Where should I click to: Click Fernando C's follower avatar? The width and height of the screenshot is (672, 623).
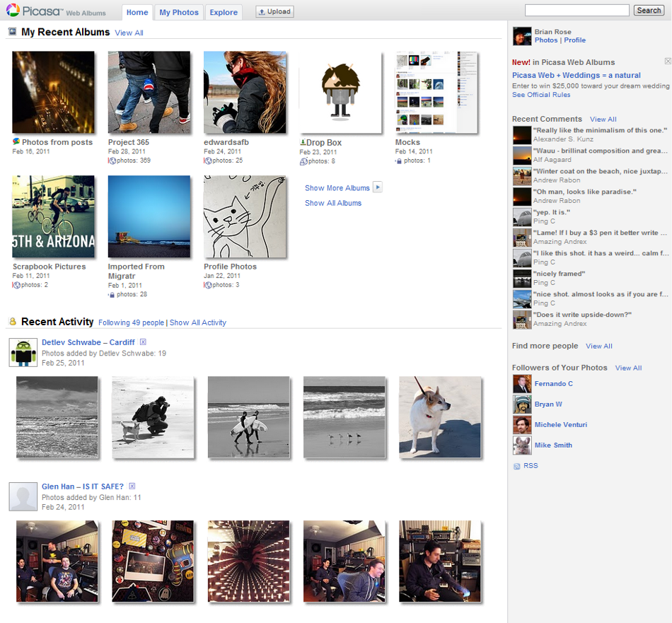522,384
